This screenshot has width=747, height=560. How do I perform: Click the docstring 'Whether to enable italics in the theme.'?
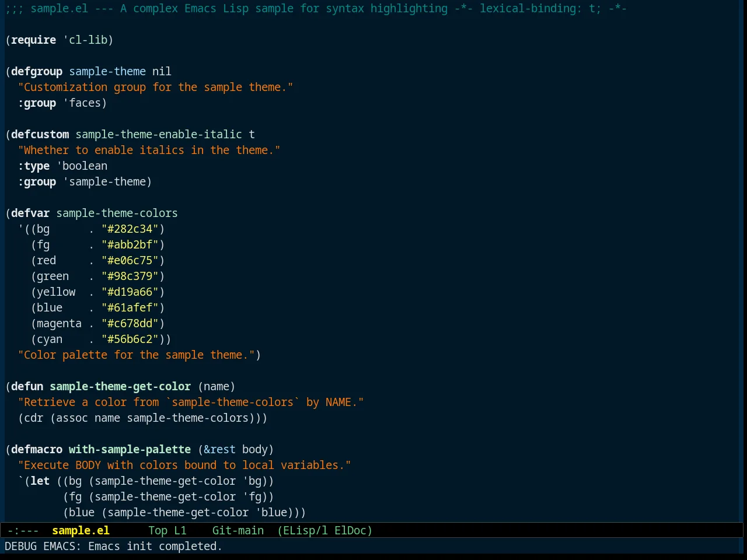(x=149, y=150)
